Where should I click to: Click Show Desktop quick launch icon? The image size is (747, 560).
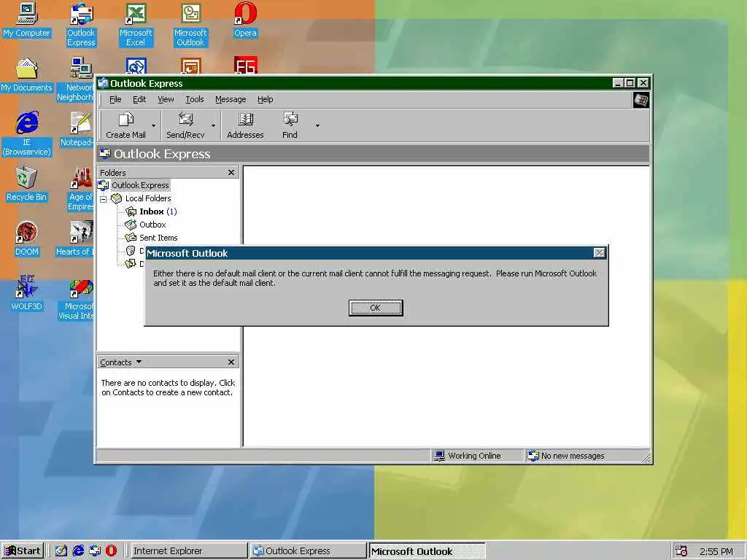(x=61, y=551)
